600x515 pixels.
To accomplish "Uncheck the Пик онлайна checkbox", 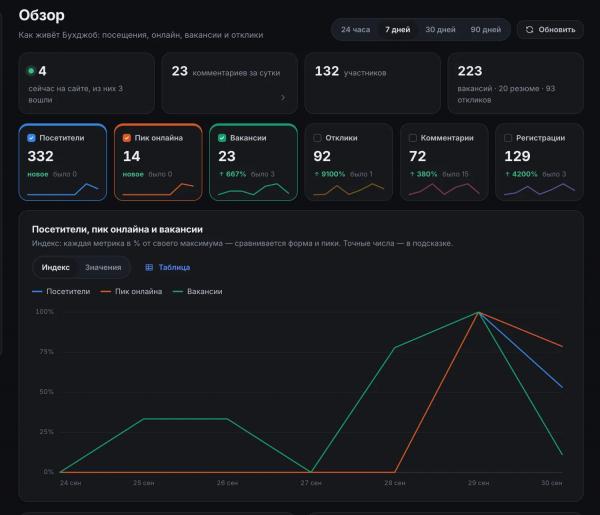I will click(x=127, y=138).
